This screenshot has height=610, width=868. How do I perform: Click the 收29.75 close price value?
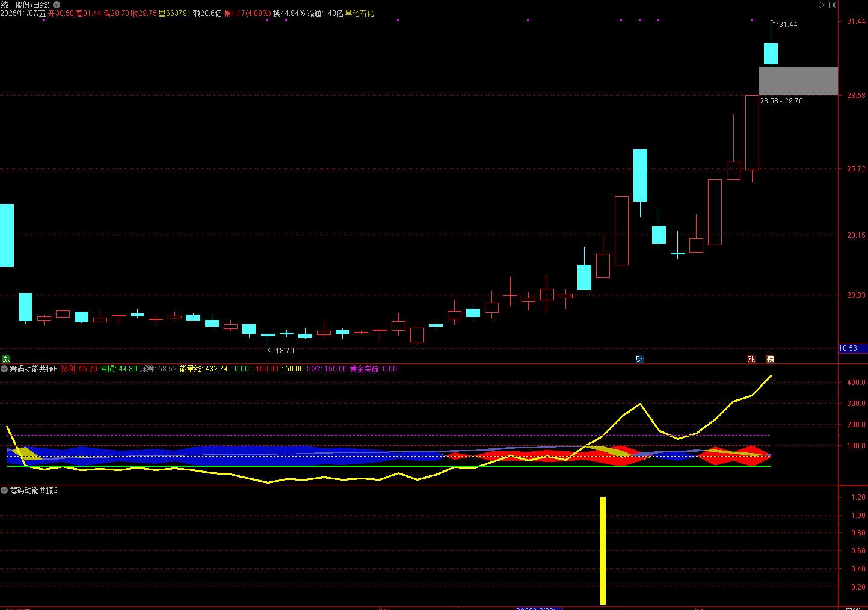click(x=144, y=13)
